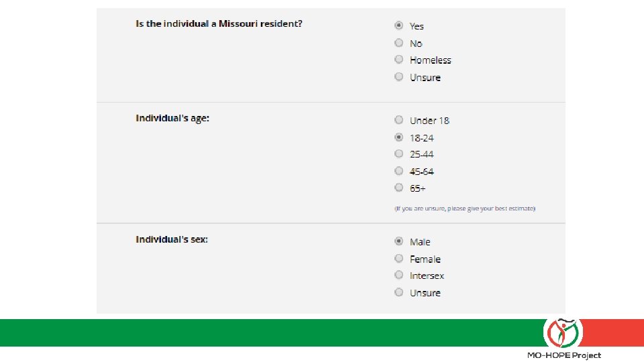Select the Under 18 age option
Image resolution: width=644 pixels, height=362 pixels.
click(398, 120)
